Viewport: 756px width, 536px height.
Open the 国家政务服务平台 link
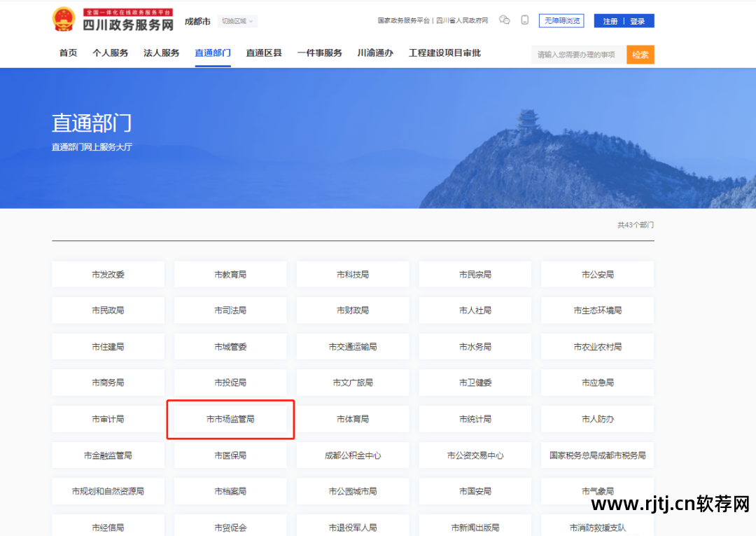[403, 21]
